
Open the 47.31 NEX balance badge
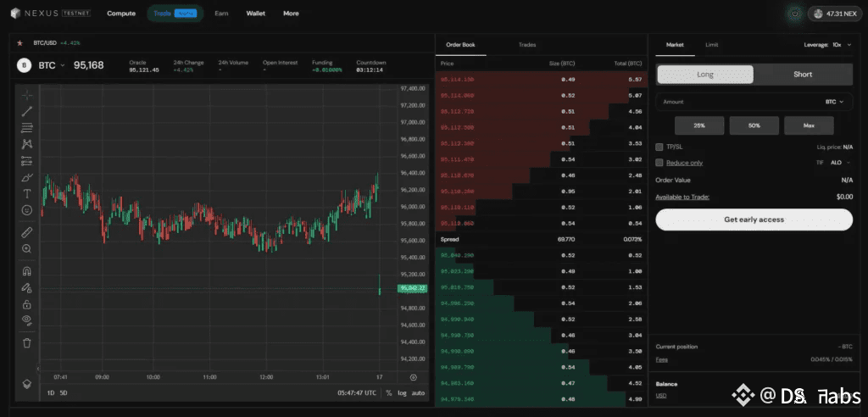tap(835, 14)
